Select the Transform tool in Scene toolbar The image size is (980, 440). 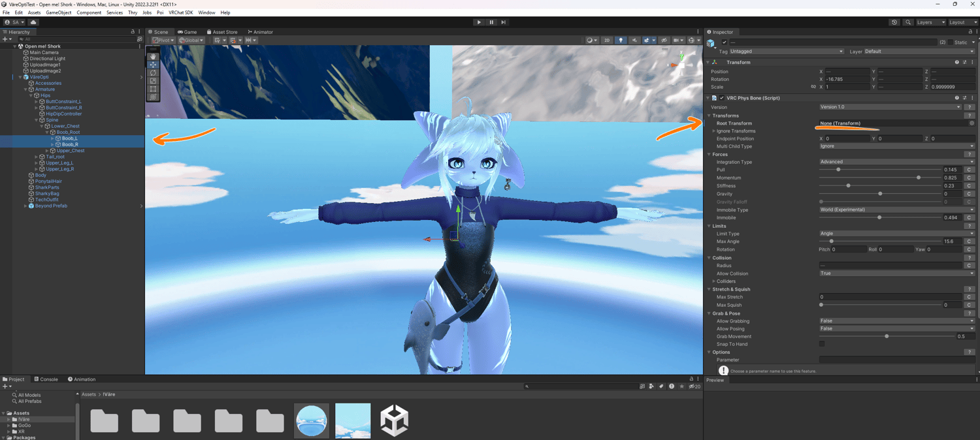pyautogui.click(x=153, y=97)
